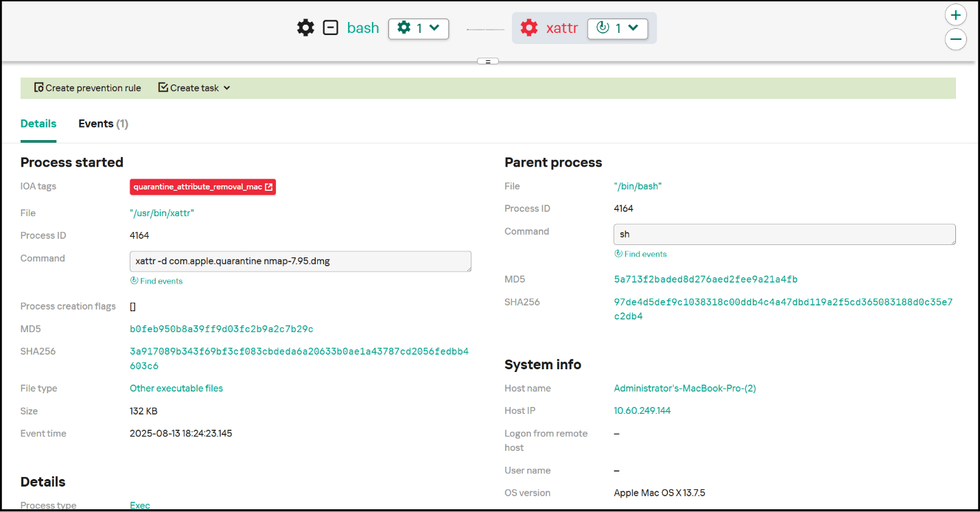
Task: Click the Find events icon under the command field
Action: click(135, 281)
